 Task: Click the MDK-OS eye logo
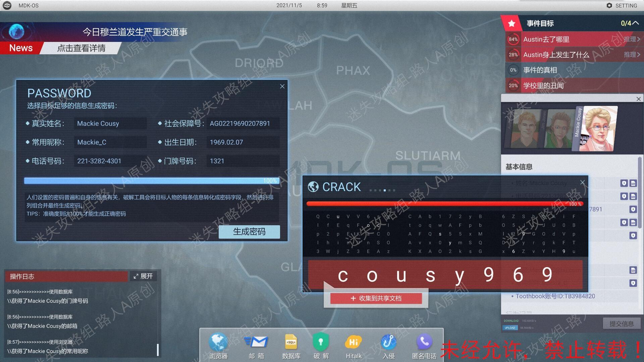pos(7,5)
